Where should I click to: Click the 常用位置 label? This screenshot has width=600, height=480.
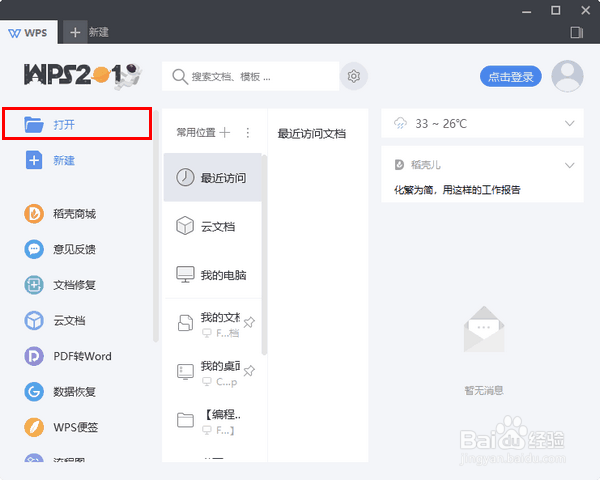(x=196, y=132)
